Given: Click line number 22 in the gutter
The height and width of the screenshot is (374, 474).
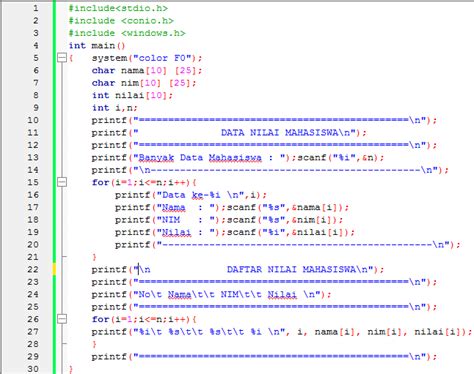Looking at the screenshot, I should (x=33, y=269).
